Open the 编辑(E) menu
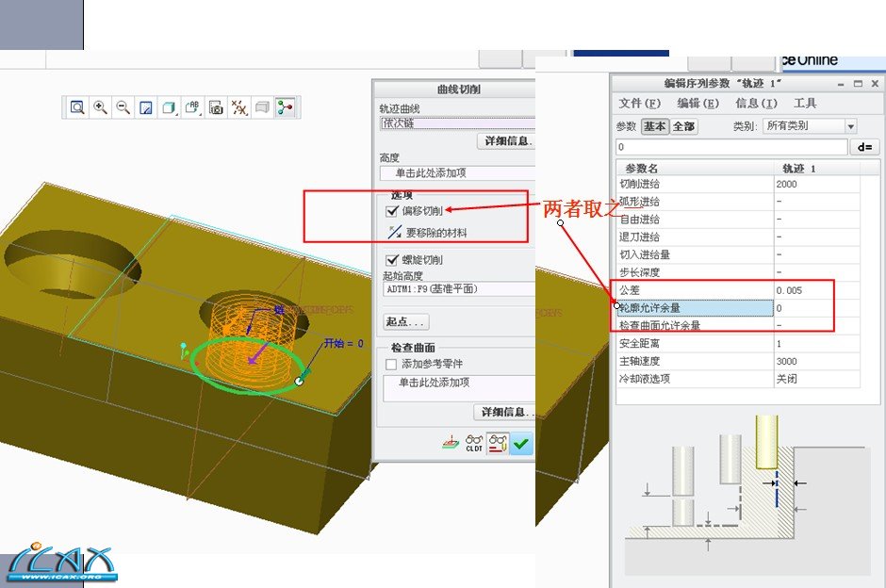The image size is (886, 588). (x=697, y=104)
